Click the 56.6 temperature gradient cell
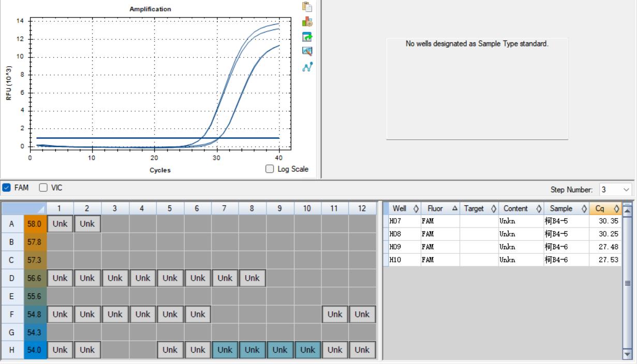Image resolution: width=637 pixels, height=364 pixels. [x=35, y=278]
